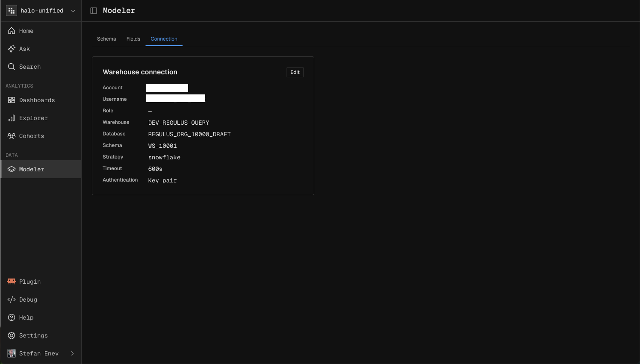Screen dimensions: 640x364
Task: Open the Plugin sidebar label
Action: point(30,282)
